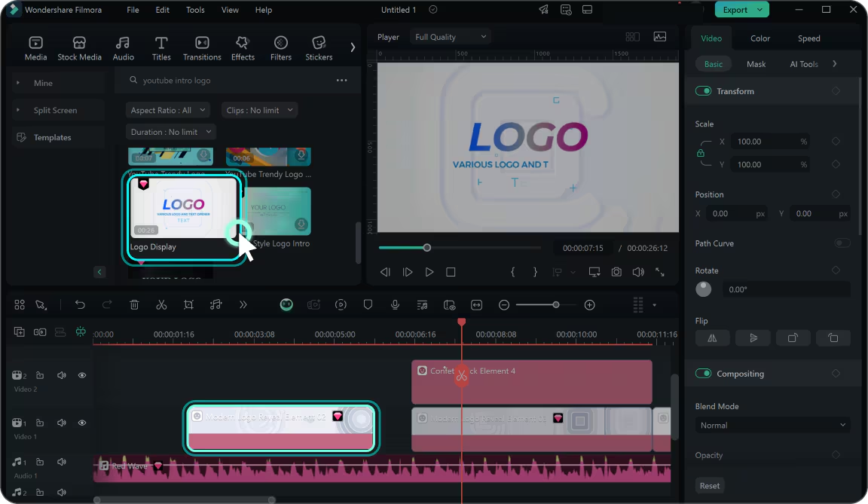Open the Stickers panel
Screen dimensions: 868x504
click(x=319, y=48)
